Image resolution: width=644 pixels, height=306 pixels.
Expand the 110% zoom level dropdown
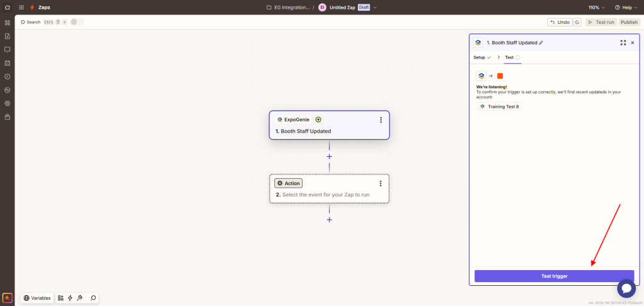click(596, 8)
